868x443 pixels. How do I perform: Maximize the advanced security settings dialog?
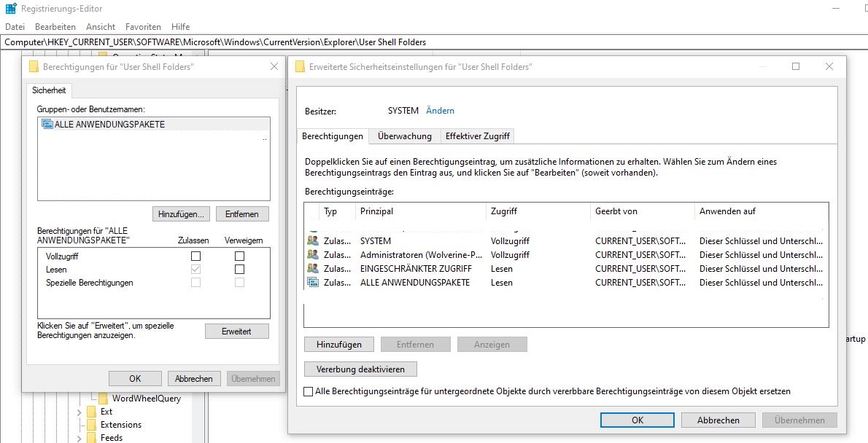[796, 66]
